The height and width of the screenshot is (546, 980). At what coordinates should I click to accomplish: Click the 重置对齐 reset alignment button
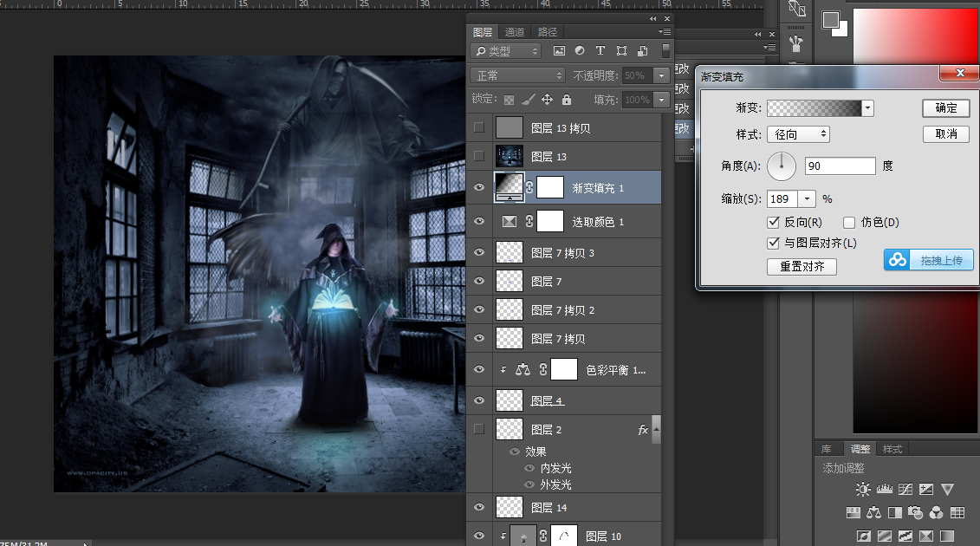coord(802,266)
